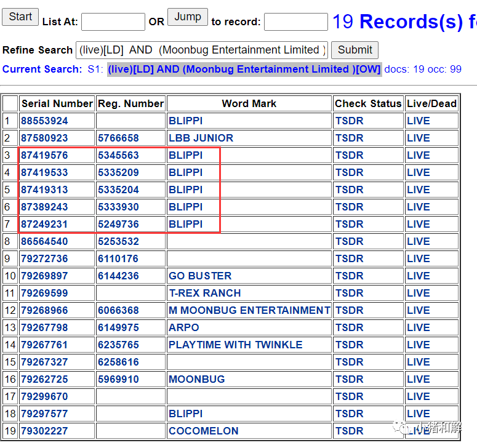Open registration number 6235765
The height and width of the screenshot is (448, 477).
pos(118,345)
